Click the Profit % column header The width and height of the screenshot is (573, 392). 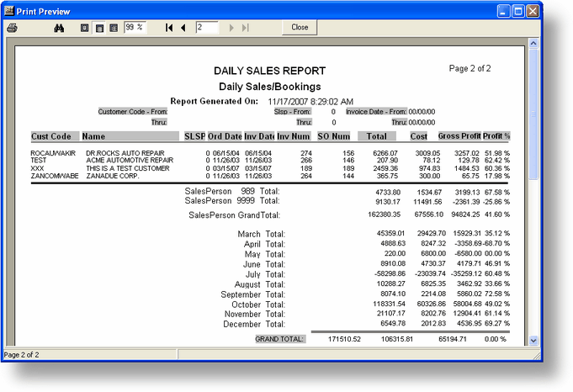[x=496, y=136]
